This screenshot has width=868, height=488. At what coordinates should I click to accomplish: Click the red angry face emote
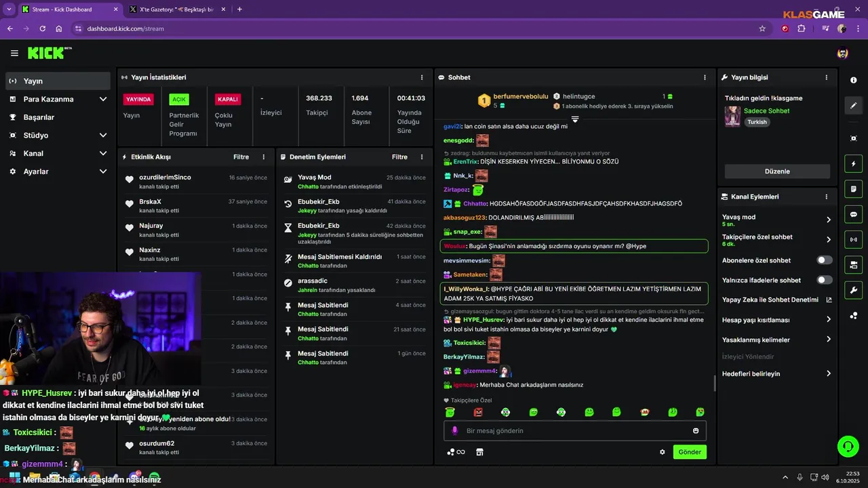click(477, 412)
